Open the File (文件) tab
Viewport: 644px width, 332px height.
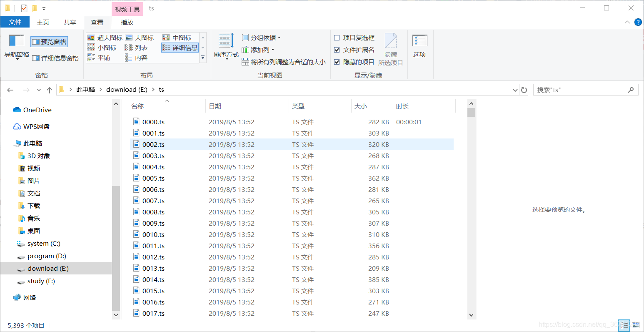[x=15, y=22]
